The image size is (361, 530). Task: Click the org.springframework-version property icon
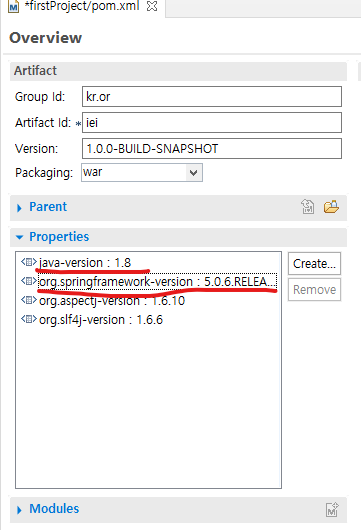[x=29, y=281]
